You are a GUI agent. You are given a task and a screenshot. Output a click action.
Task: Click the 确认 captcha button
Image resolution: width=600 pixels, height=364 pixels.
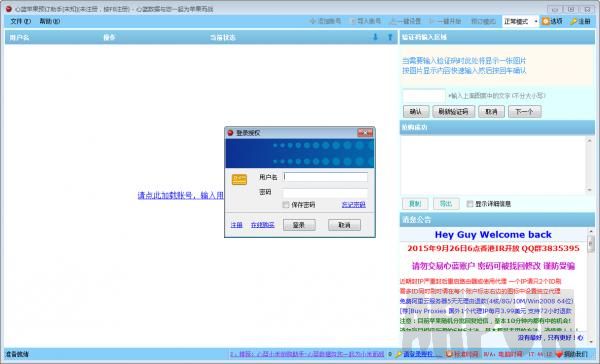point(416,111)
